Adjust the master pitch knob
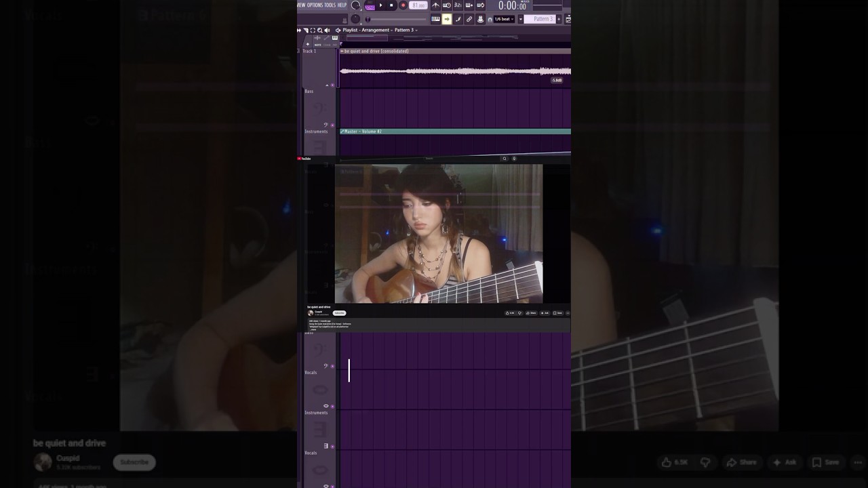 [355, 19]
